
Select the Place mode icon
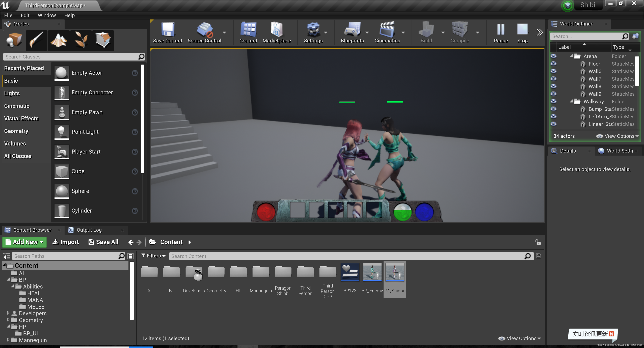(14, 40)
